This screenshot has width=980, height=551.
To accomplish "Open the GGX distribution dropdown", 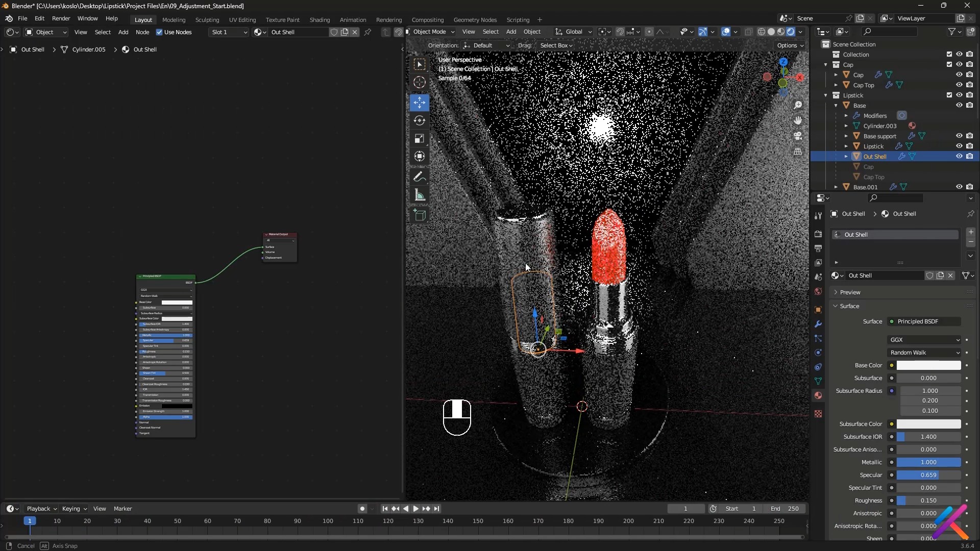I will tap(924, 340).
